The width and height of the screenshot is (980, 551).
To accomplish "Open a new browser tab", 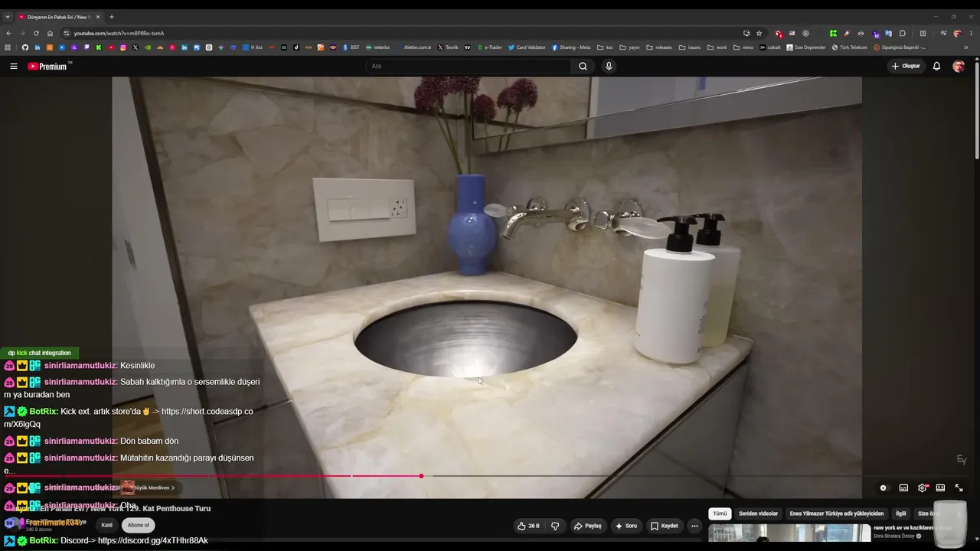I will pos(112,17).
